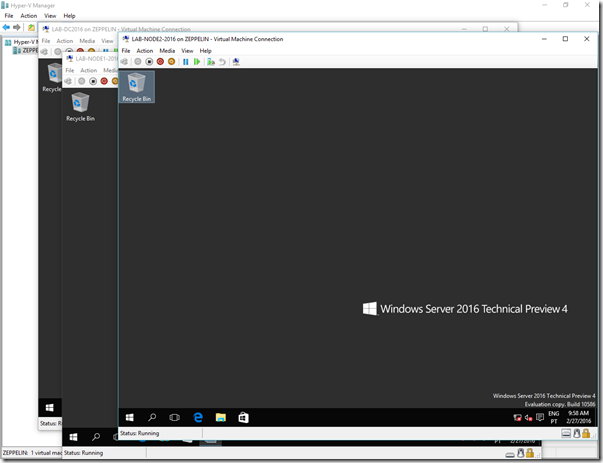Click Up folder icon in Hyper-V Manager toolbar
The height and width of the screenshot is (463, 603).
click(x=31, y=27)
